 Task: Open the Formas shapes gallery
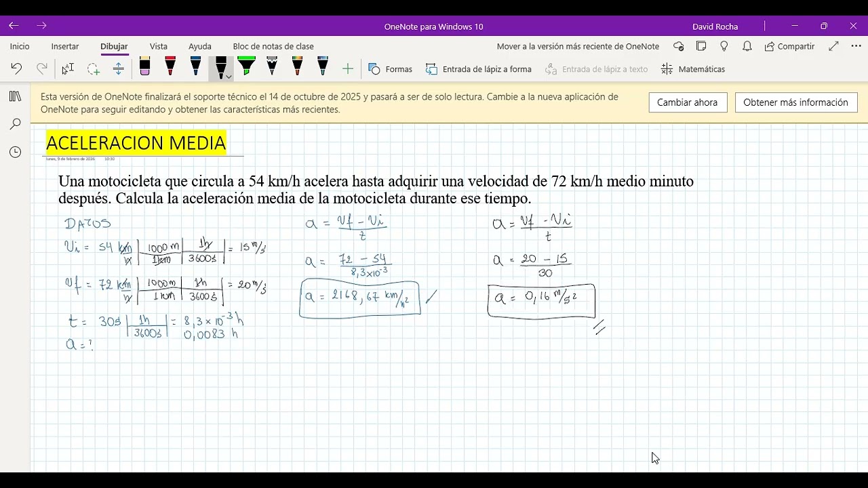pos(391,69)
